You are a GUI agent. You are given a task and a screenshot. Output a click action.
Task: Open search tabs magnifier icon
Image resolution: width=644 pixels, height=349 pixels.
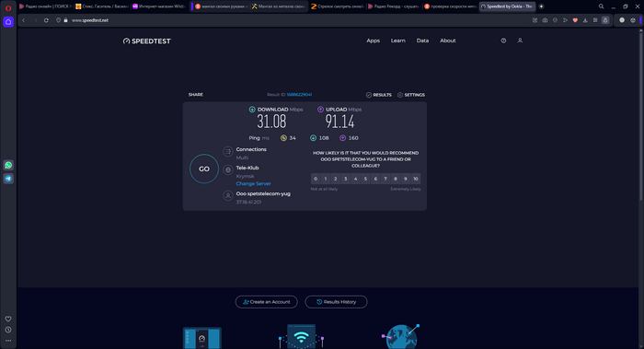pos(602,6)
